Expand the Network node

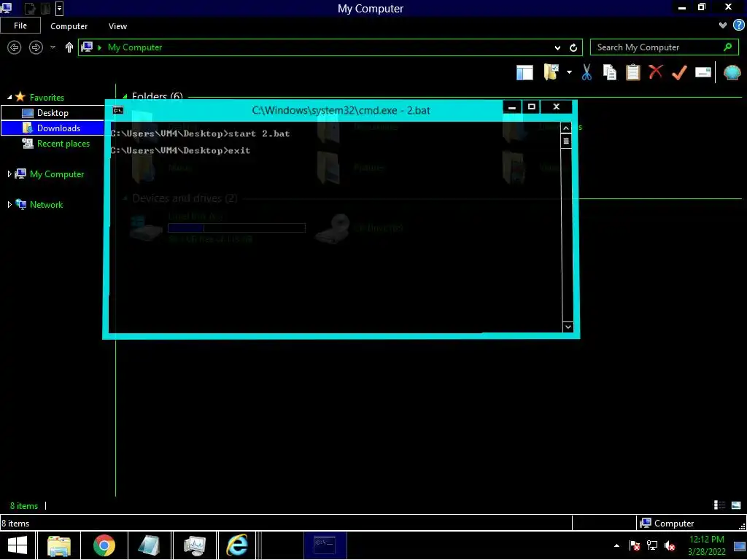[9, 205]
